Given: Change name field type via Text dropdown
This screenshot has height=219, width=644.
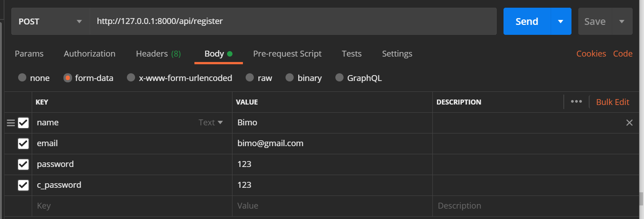Looking at the screenshot, I should [211, 123].
